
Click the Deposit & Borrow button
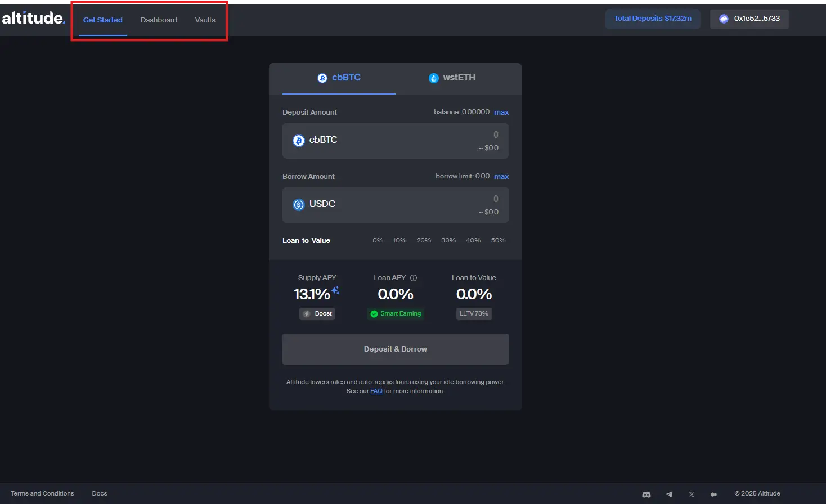tap(396, 349)
